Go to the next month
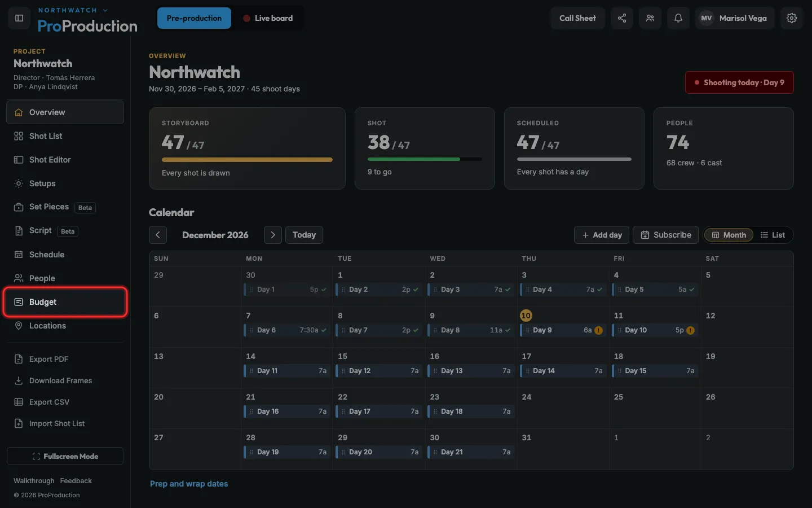 tap(273, 235)
